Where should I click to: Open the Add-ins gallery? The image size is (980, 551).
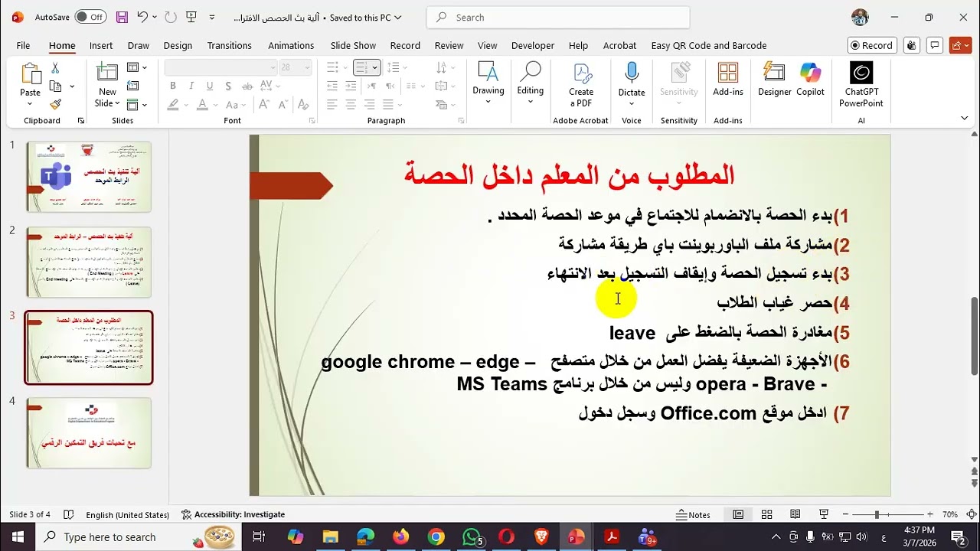(x=728, y=80)
